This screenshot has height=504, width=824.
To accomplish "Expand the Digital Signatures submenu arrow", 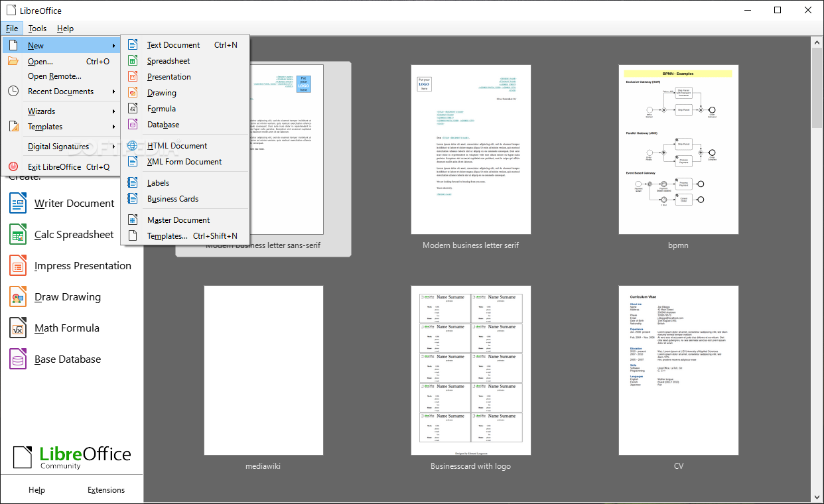I will click(114, 147).
